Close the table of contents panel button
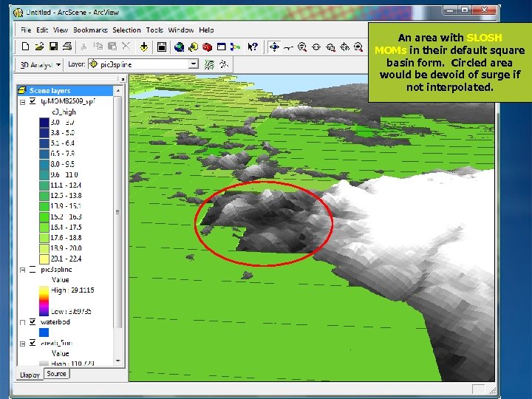This screenshot has width=532, height=399. (123, 79)
